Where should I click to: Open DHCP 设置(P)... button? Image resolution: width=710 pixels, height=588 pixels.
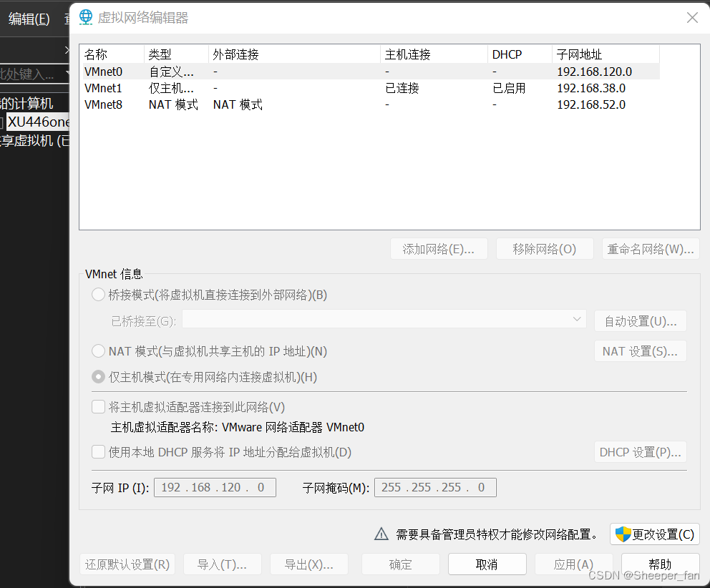641,452
